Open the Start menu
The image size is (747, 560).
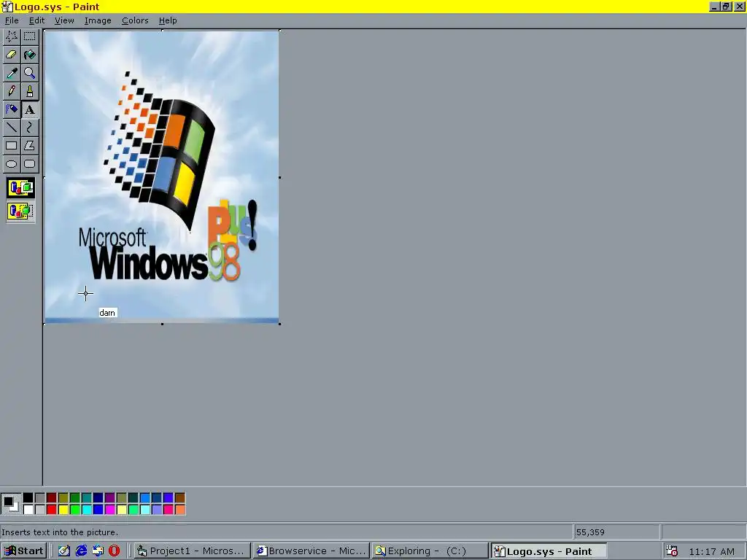(x=24, y=551)
